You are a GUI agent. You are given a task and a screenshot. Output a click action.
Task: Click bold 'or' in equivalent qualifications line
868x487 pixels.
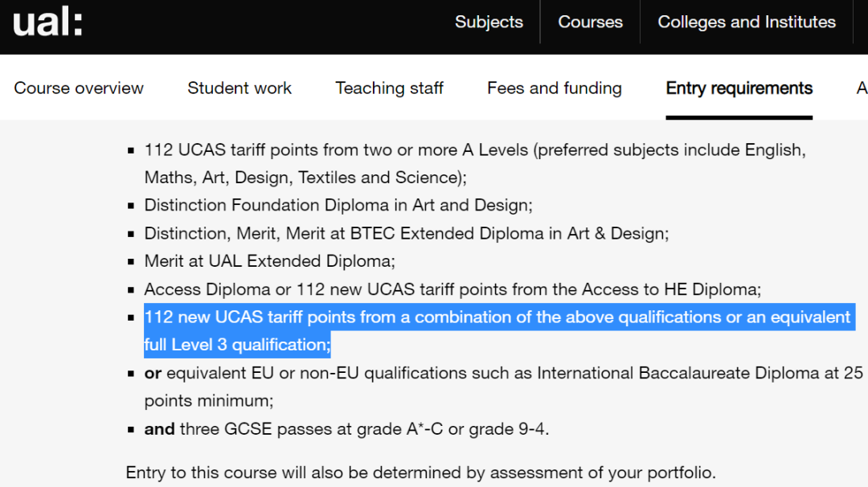pyautogui.click(x=153, y=374)
